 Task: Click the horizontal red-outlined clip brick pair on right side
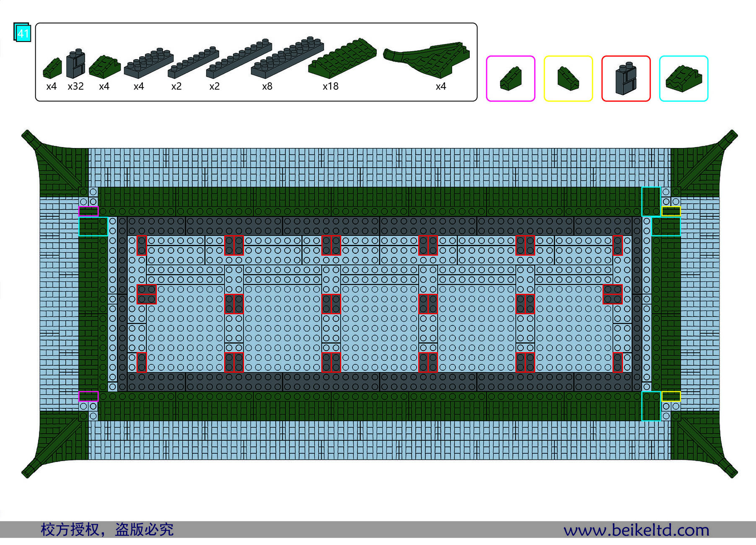pyautogui.click(x=612, y=294)
